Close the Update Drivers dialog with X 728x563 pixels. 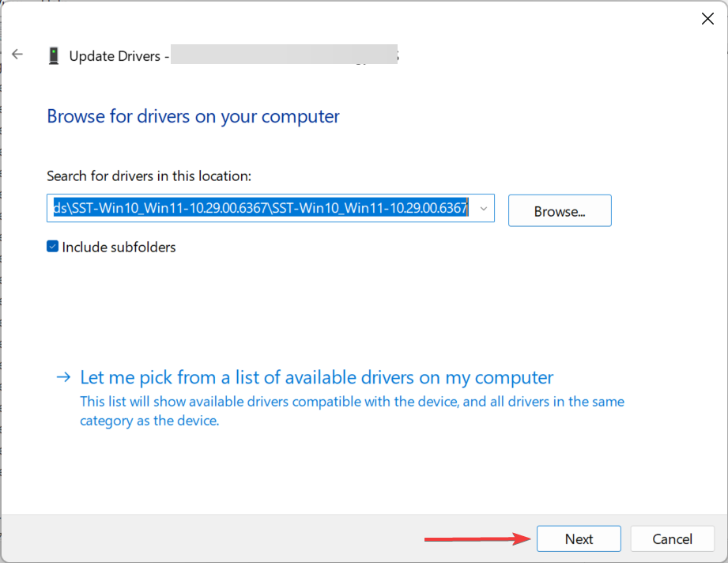(707, 19)
